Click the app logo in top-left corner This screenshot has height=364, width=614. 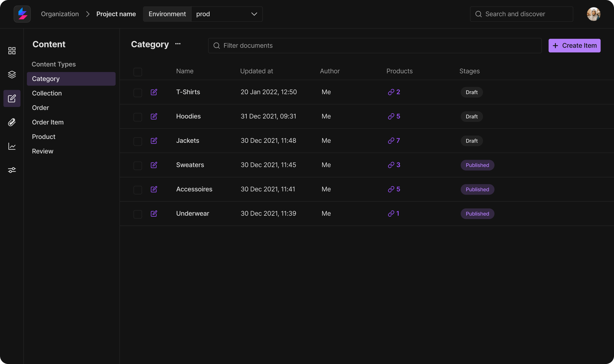[x=22, y=14]
